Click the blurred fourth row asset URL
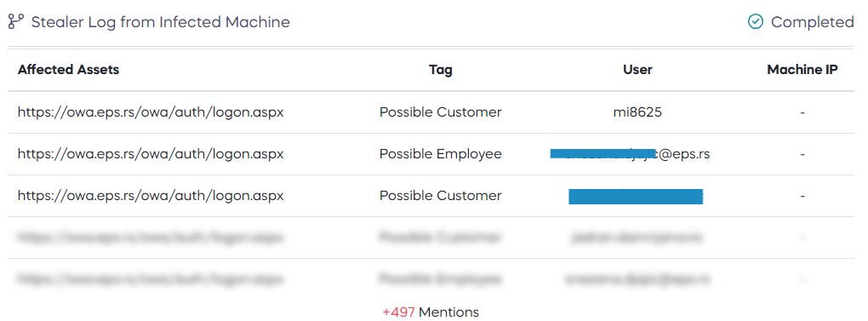 click(x=151, y=238)
